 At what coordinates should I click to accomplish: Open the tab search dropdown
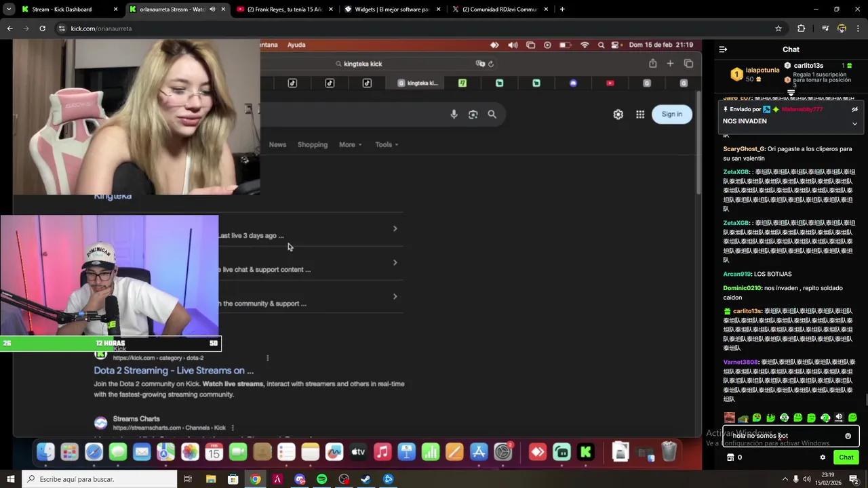tap(9, 9)
